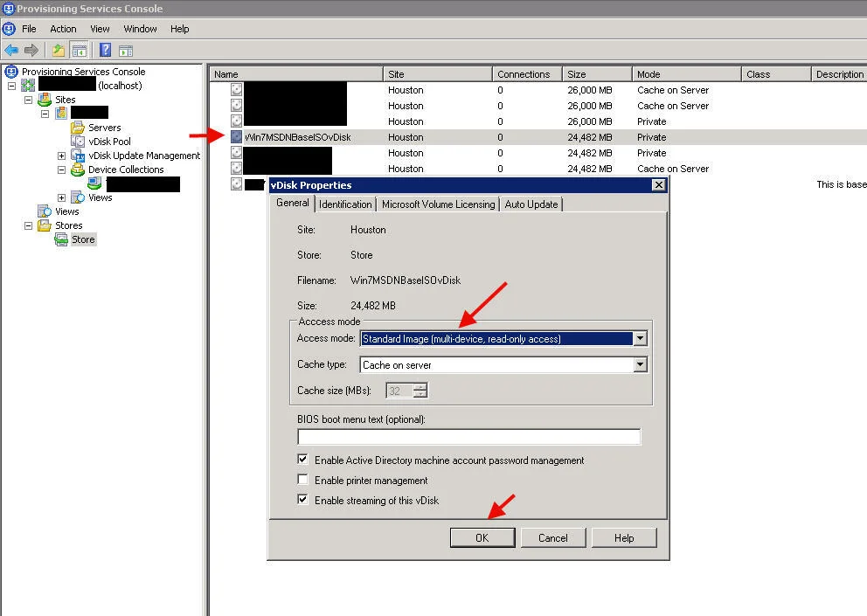Click the vDisk Update Management icon
Image resolution: width=867 pixels, height=616 pixels.
click(78, 156)
